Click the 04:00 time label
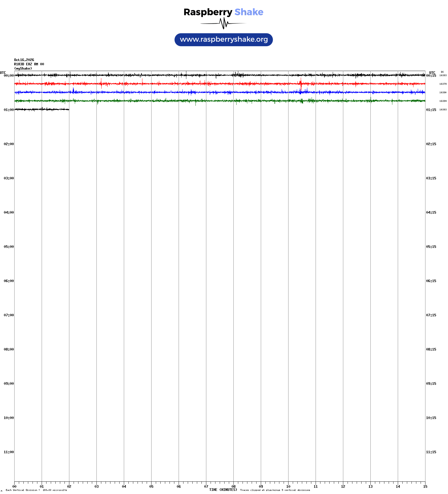448x494 pixels. click(9, 212)
